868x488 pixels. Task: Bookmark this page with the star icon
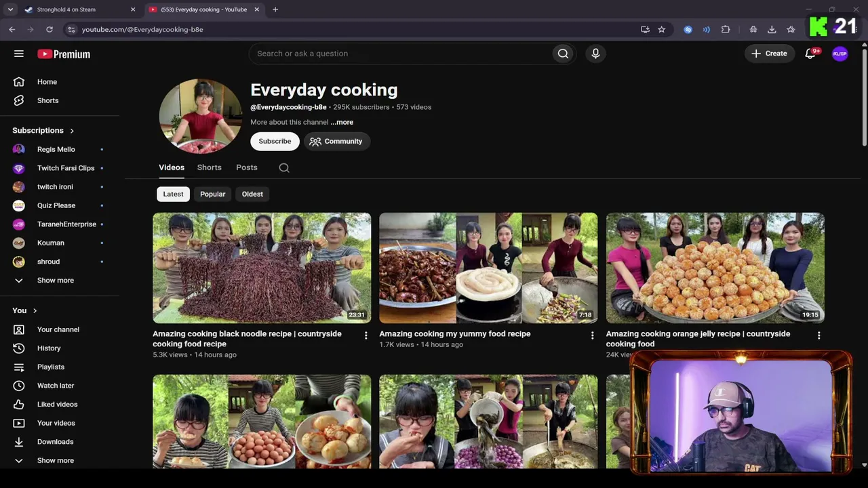pyautogui.click(x=661, y=29)
